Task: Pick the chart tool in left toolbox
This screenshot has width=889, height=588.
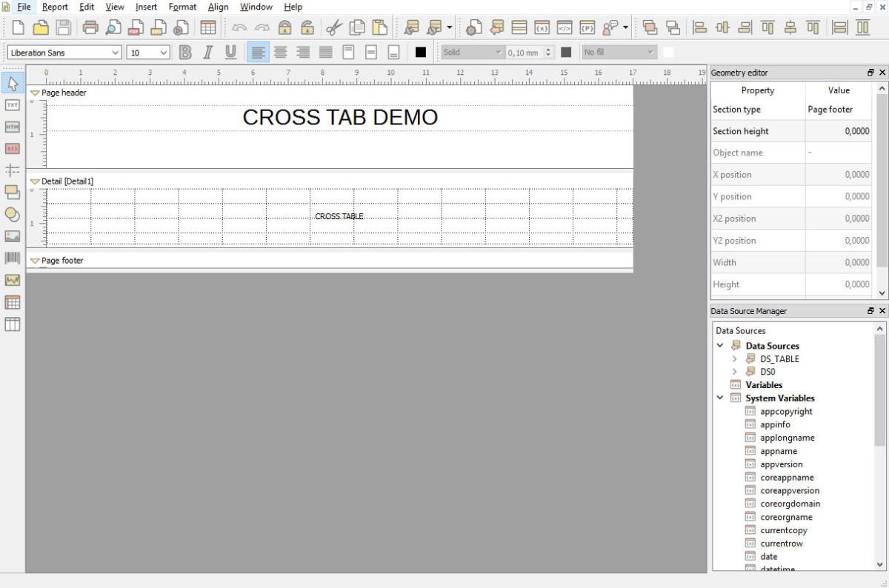Action: click(12, 280)
